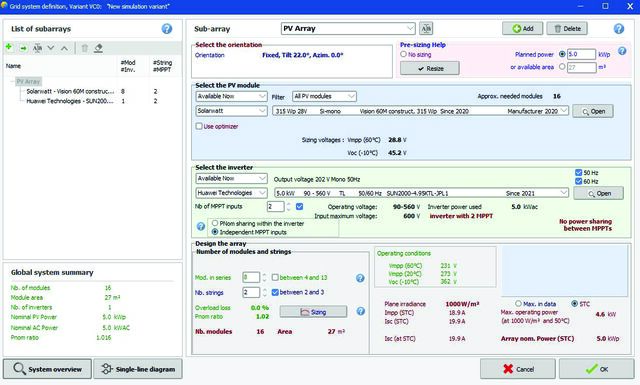The image size is (640, 385).
Task: Click Orientation label link
Action: coord(210,55)
